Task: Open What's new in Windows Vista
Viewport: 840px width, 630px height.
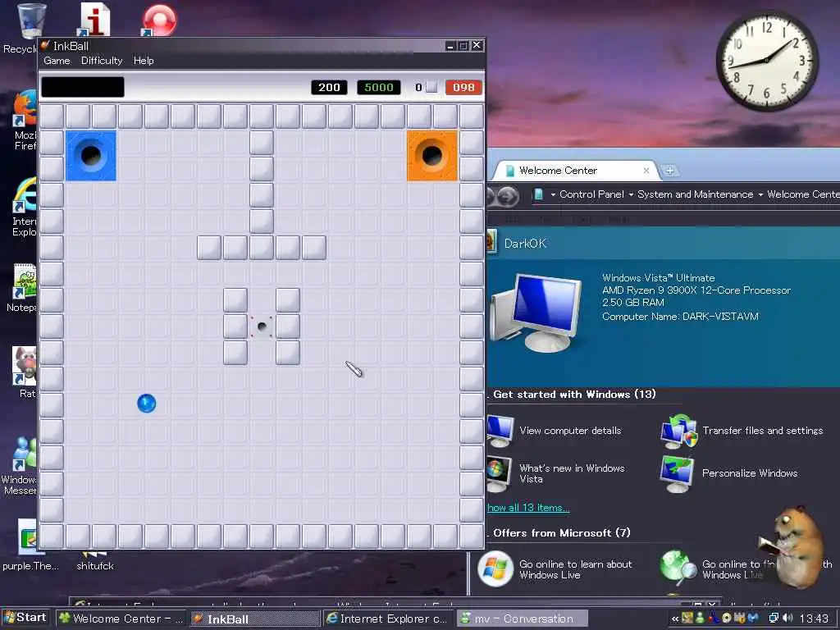Action: (557, 473)
